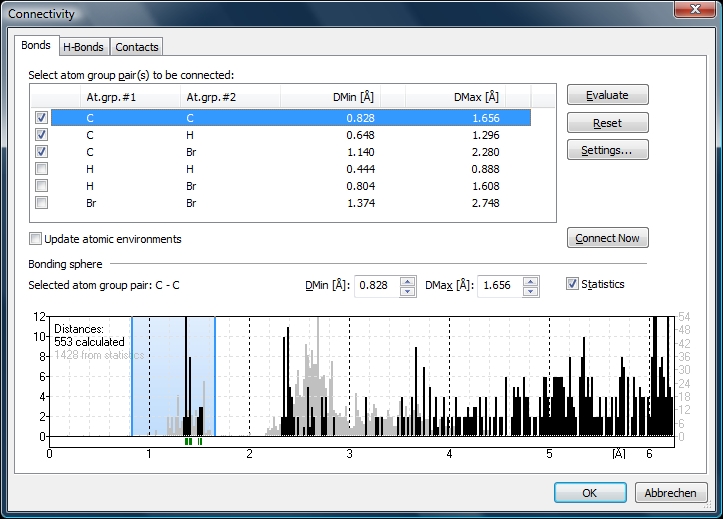Click the Reset button

607,123
